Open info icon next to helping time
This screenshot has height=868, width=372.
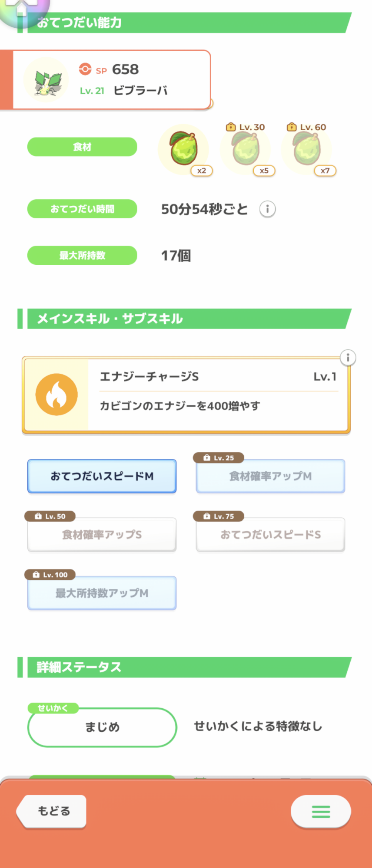[x=268, y=209]
